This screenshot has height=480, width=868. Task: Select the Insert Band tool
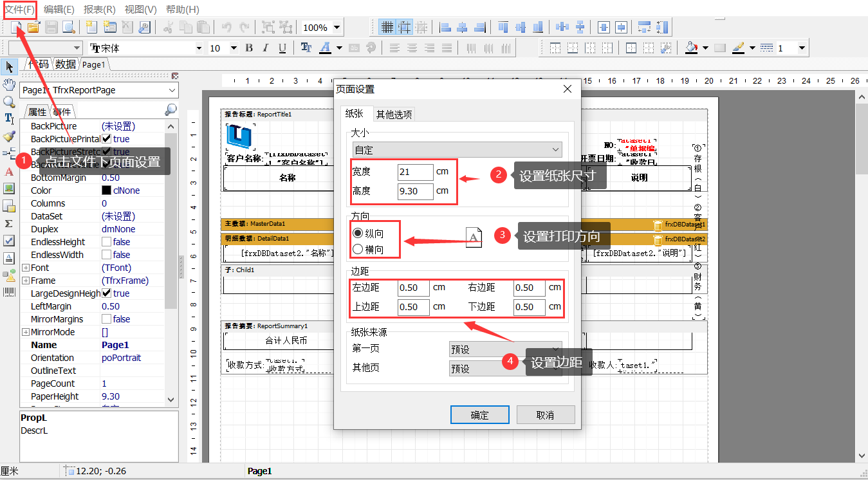coord(9,153)
